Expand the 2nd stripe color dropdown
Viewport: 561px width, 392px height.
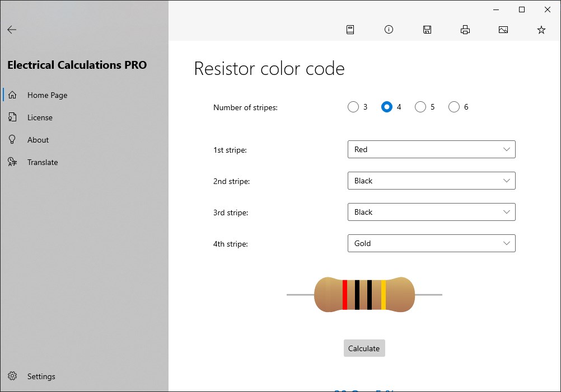coord(431,181)
